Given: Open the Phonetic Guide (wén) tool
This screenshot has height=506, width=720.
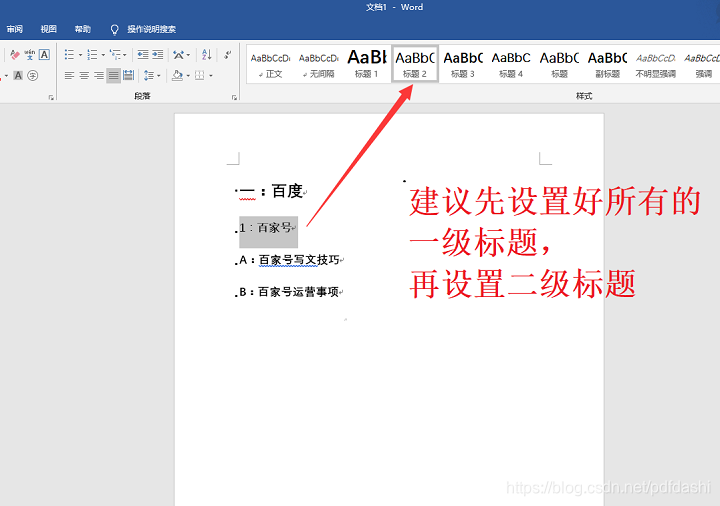Looking at the screenshot, I should click(x=29, y=55).
